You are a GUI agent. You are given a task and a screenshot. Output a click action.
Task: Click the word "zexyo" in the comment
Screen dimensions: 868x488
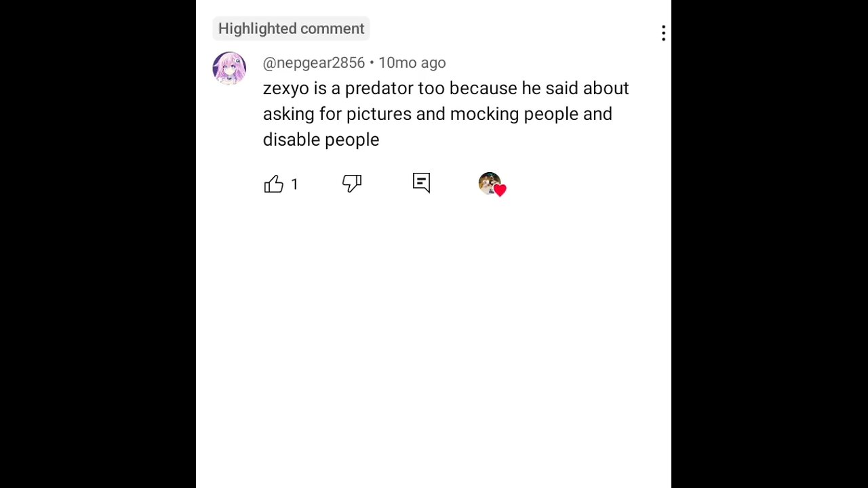pos(285,88)
